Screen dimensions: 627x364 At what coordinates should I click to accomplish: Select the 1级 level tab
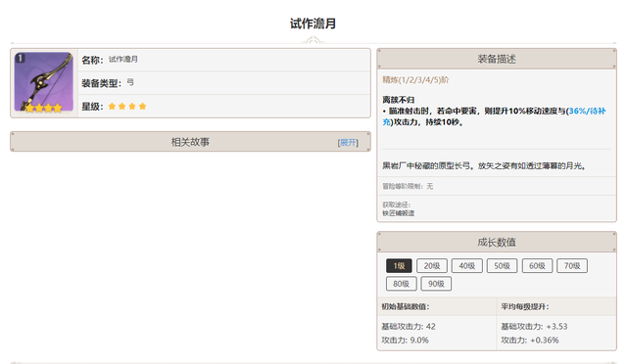click(399, 266)
